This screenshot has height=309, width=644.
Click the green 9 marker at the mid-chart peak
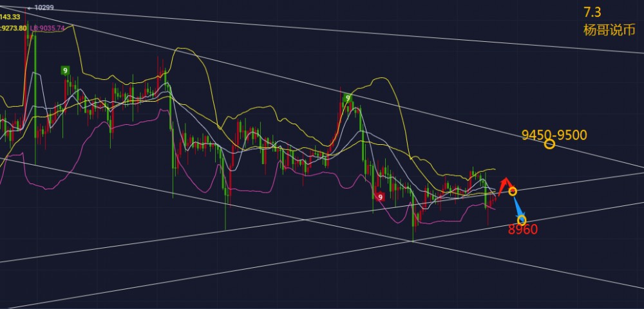(348, 98)
